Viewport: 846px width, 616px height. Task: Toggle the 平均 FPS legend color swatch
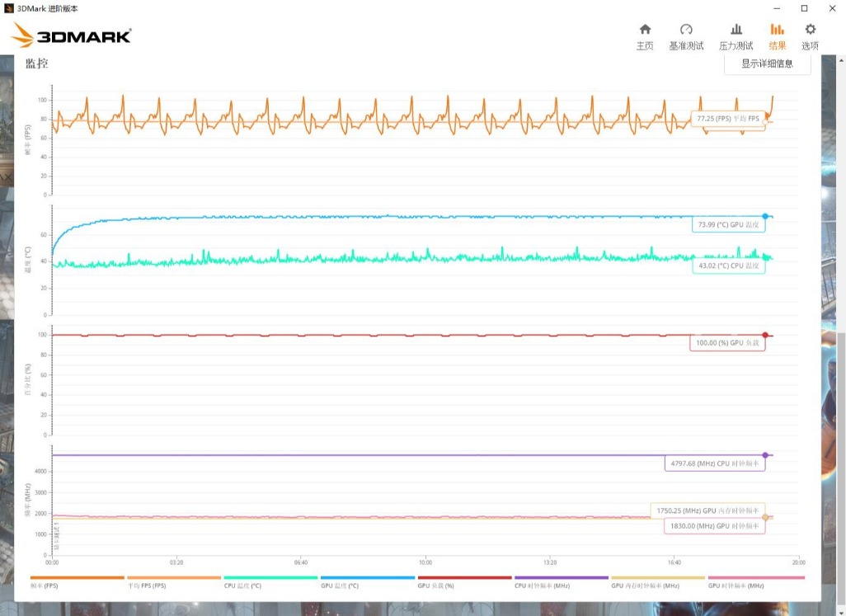pos(173,578)
